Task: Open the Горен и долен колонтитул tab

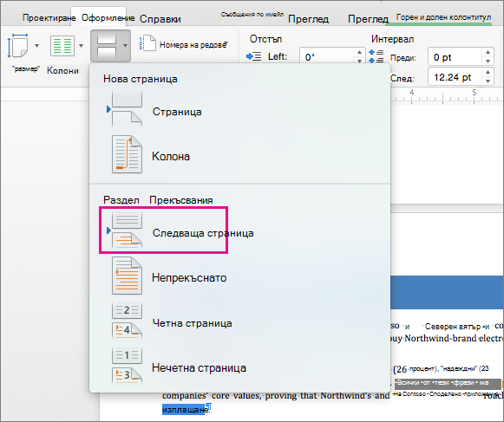Action: [x=443, y=17]
